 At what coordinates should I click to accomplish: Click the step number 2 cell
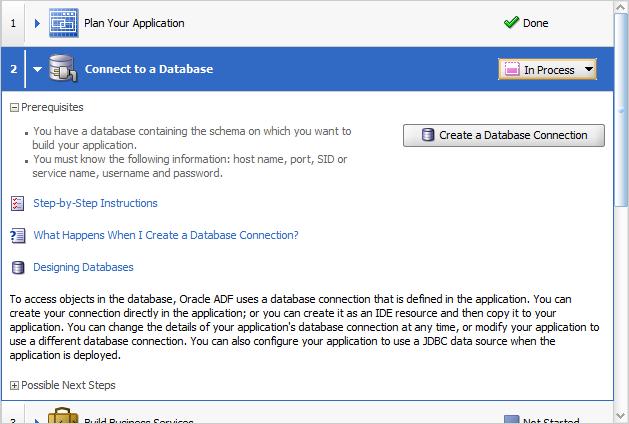(x=13, y=69)
